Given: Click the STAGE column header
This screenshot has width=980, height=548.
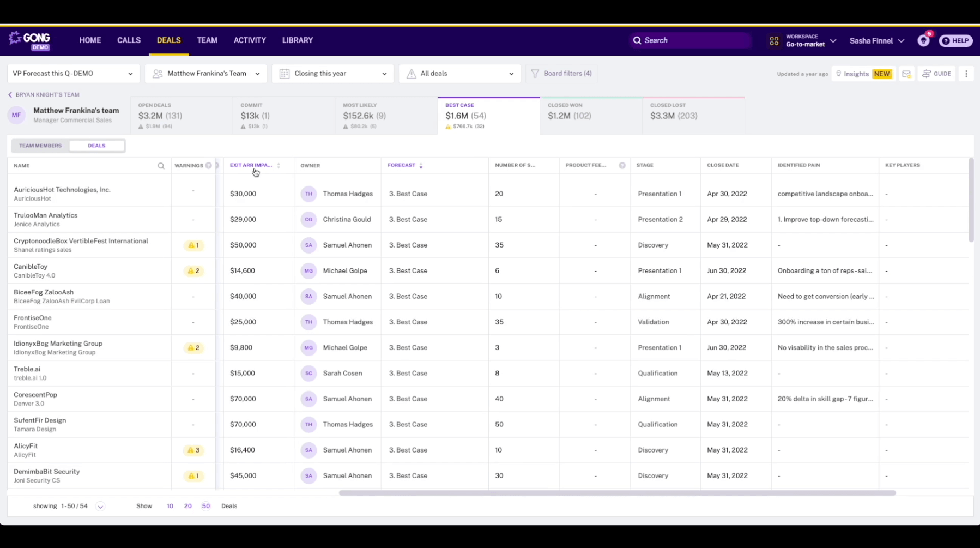Looking at the screenshot, I should (x=645, y=165).
